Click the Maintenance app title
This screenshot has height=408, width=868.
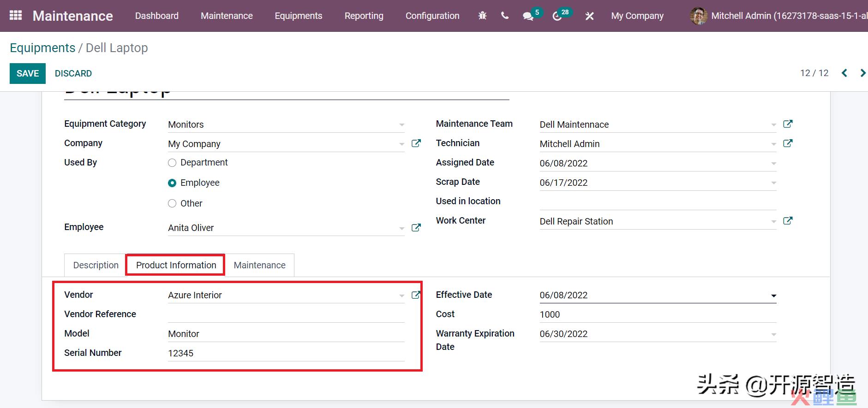[73, 16]
